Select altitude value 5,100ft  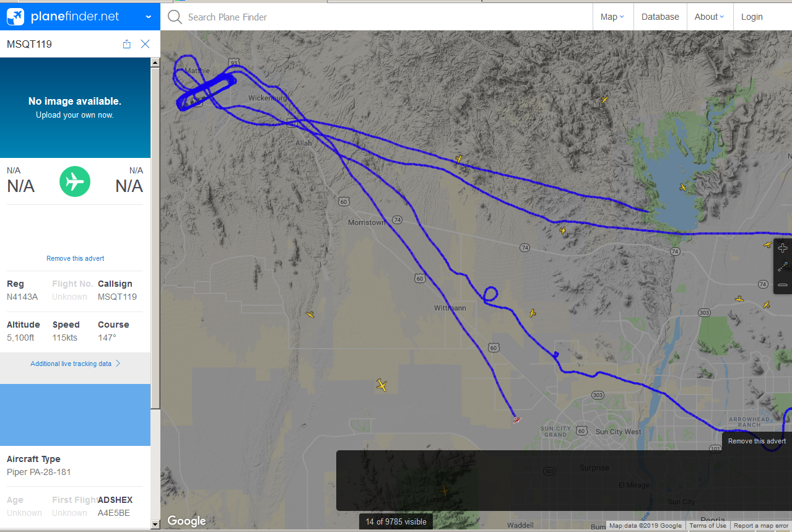(24, 338)
